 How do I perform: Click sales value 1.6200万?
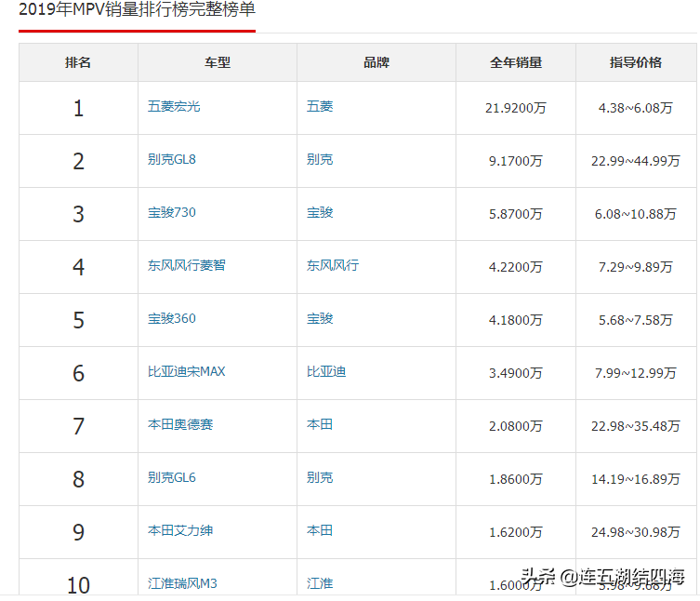point(516,532)
